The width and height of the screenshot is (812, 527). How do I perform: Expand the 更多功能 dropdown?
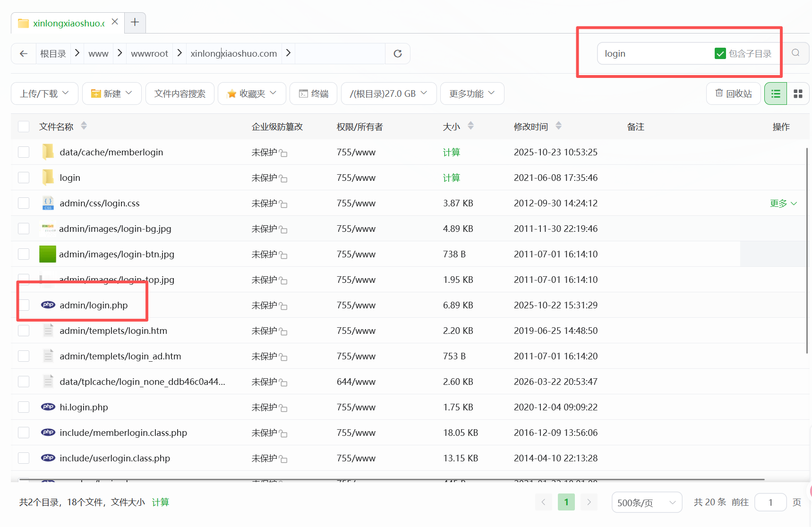tap(472, 93)
